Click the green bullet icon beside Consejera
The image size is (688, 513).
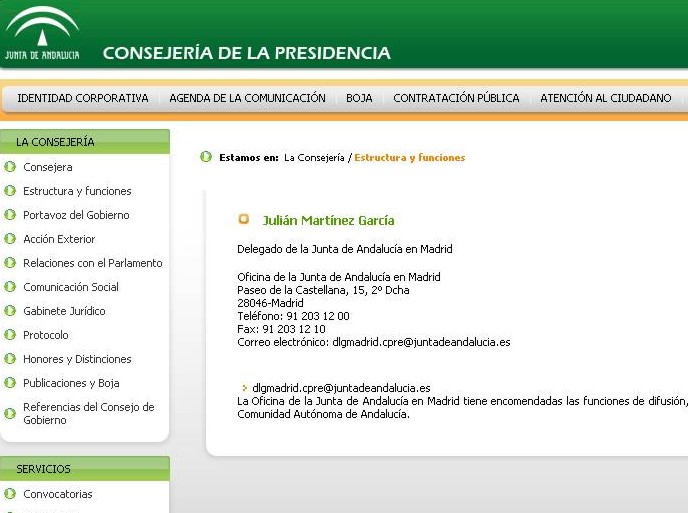(x=10, y=167)
